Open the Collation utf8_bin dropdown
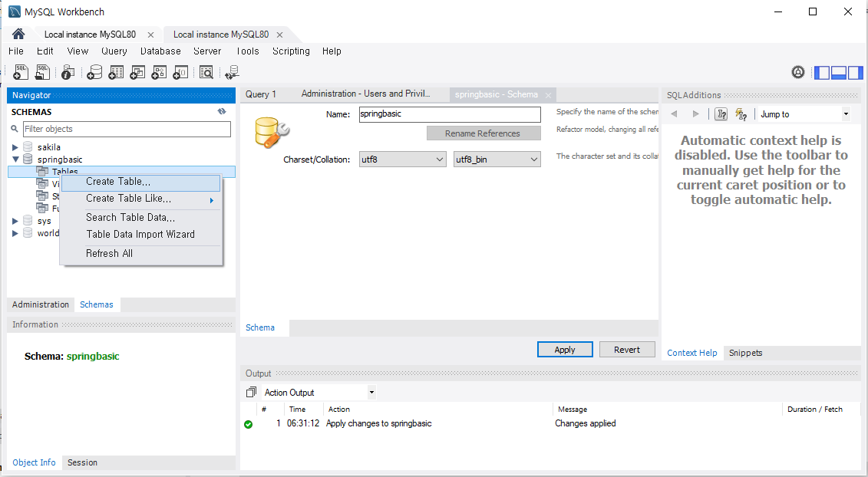868x477 pixels. click(x=497, y=160)
